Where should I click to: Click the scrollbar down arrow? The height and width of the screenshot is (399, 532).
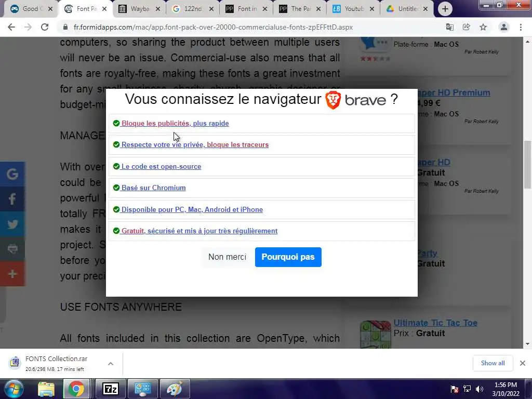(x=527, y=344)
